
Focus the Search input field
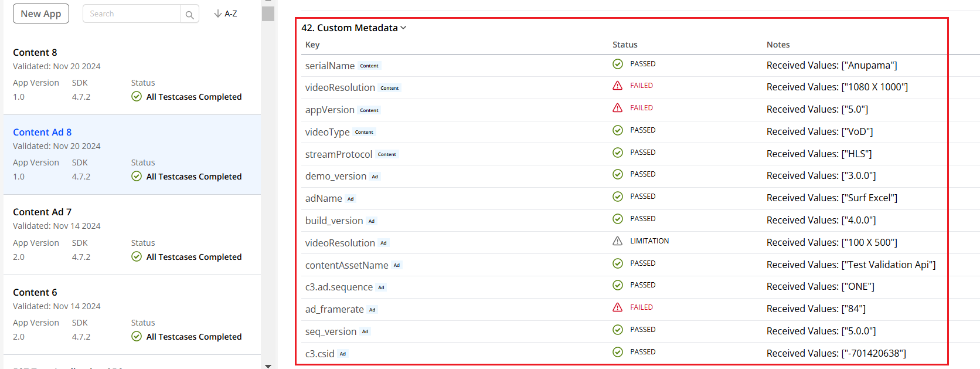pos(132,13)
